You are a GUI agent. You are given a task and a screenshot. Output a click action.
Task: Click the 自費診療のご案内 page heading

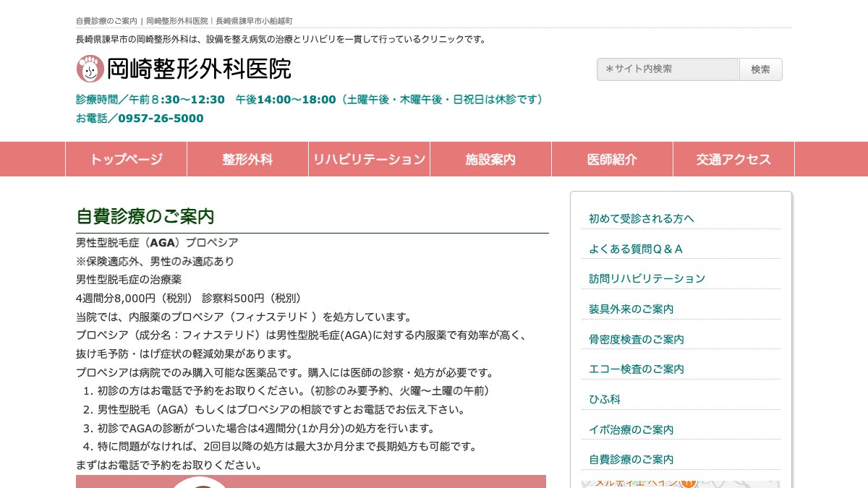pyautogui.click(x=145, y=216)
